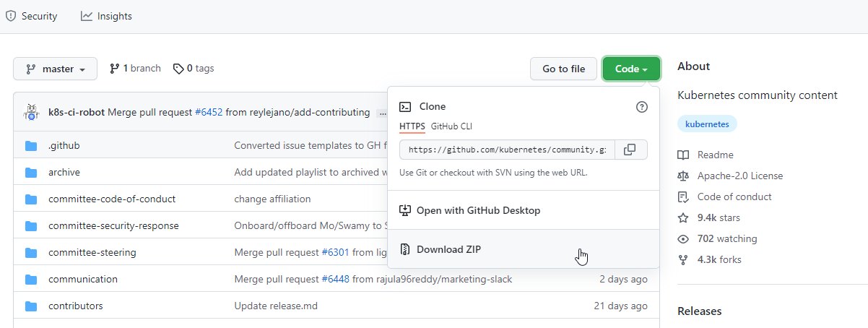Viewport: 868px width, 328px height.
Task: Open the archive folder
Action: (x=64, y=172)
